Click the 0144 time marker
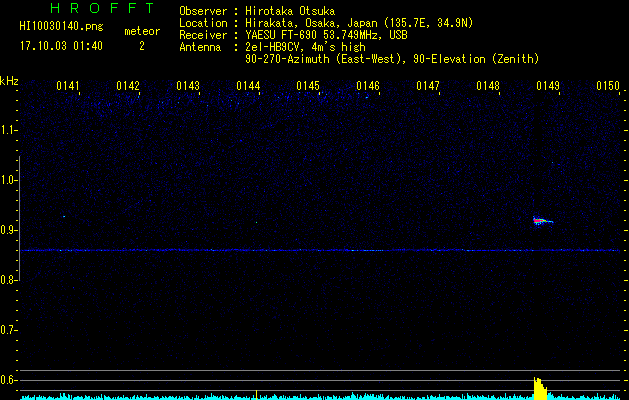629x400 pixels. tap(248, 86)
